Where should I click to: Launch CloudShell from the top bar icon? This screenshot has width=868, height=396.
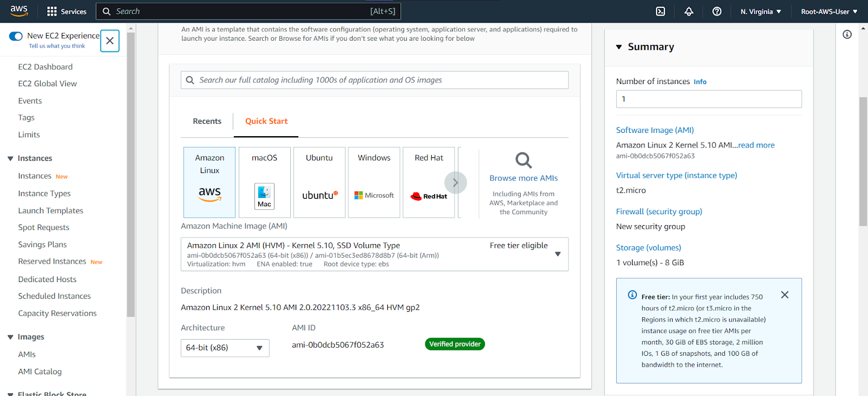(x=660, y=11)
